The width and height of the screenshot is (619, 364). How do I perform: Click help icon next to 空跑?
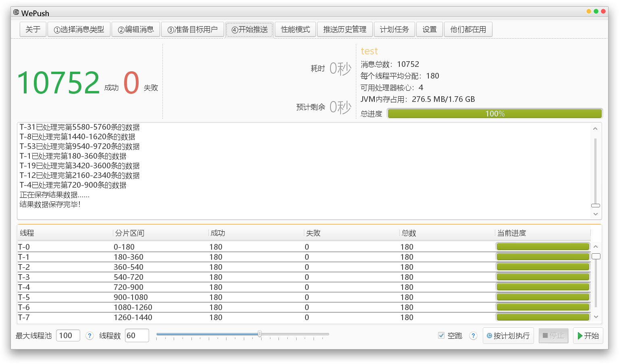pos(474,335)
